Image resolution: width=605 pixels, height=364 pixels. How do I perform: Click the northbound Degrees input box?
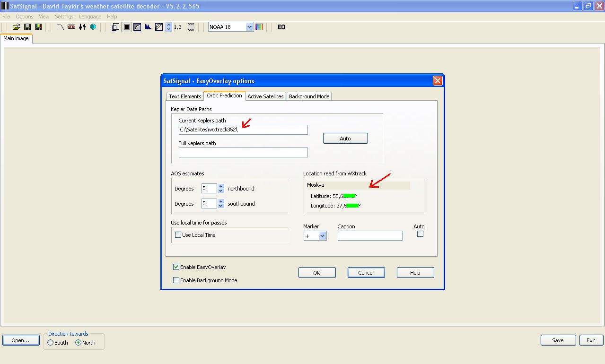click(x=209, y=189)
